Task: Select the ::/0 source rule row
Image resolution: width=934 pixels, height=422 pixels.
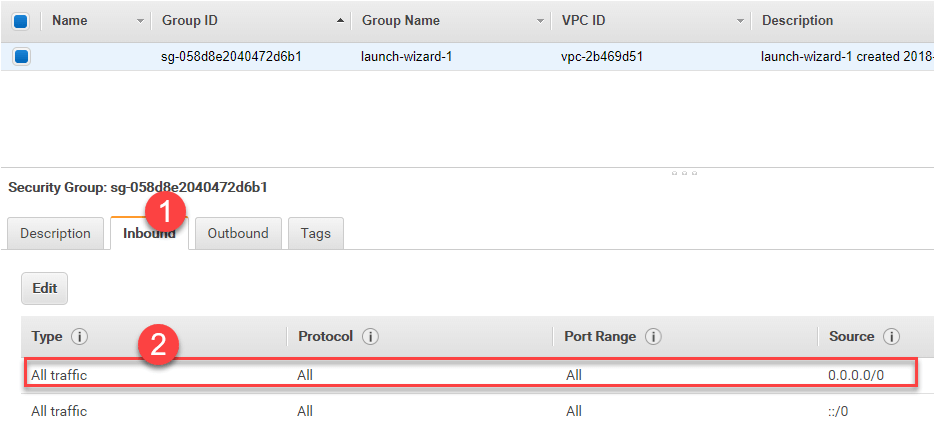Action: point(470,411)
